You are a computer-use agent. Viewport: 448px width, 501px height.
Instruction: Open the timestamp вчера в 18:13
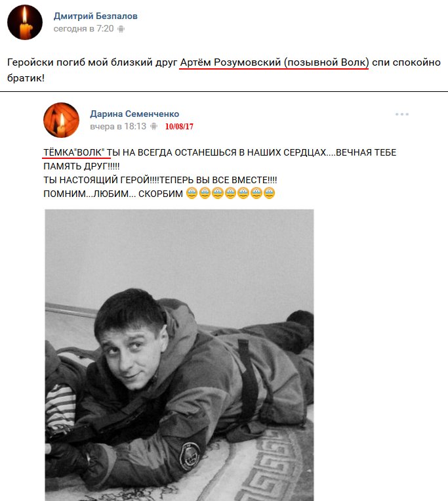118,127
